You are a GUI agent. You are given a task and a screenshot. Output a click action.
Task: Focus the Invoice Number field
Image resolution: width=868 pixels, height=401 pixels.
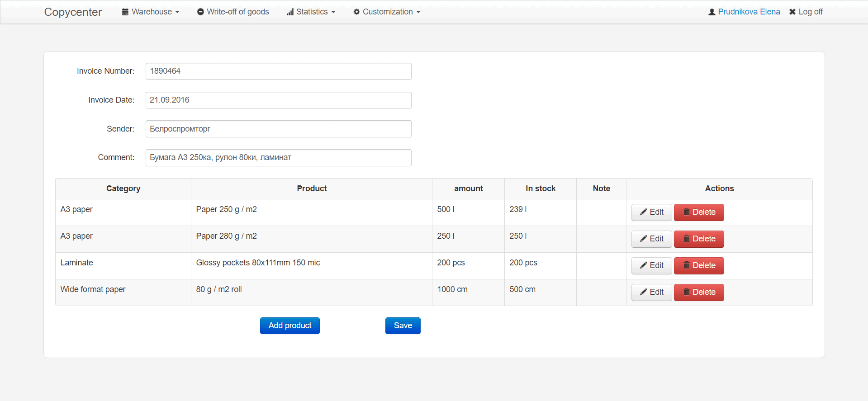click(279, 71)
